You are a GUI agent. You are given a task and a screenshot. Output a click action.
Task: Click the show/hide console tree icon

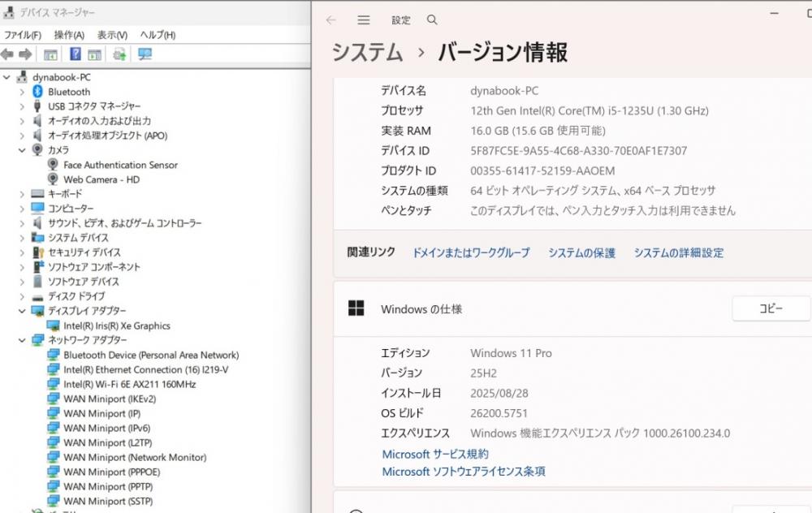(50, 54)
